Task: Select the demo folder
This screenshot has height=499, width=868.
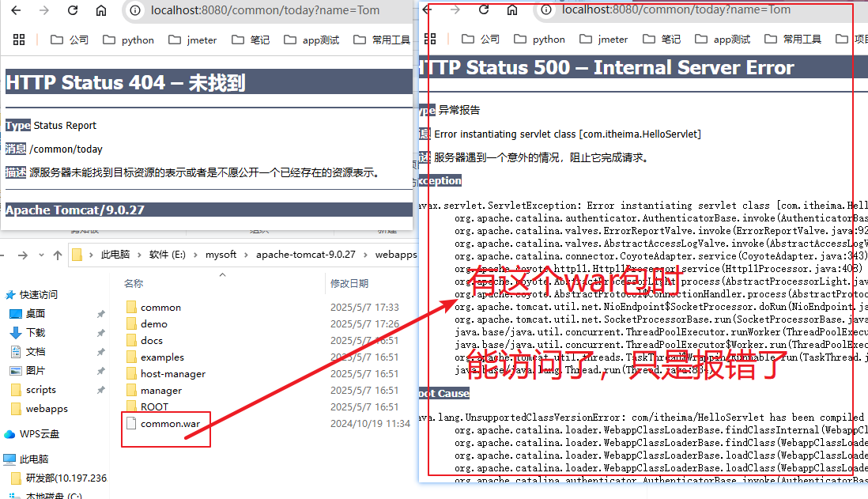Action: point(154,324)
